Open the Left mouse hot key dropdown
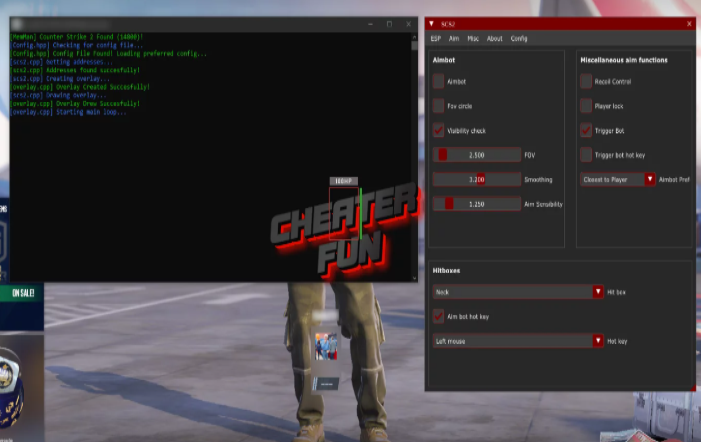The height and width of the screenshot is (442, 704). coord(518,341)
